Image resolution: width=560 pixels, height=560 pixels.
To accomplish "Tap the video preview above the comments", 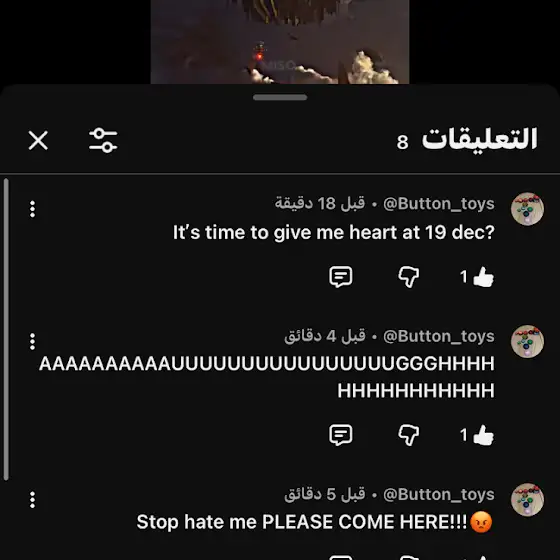I will [x=280, y=42].
